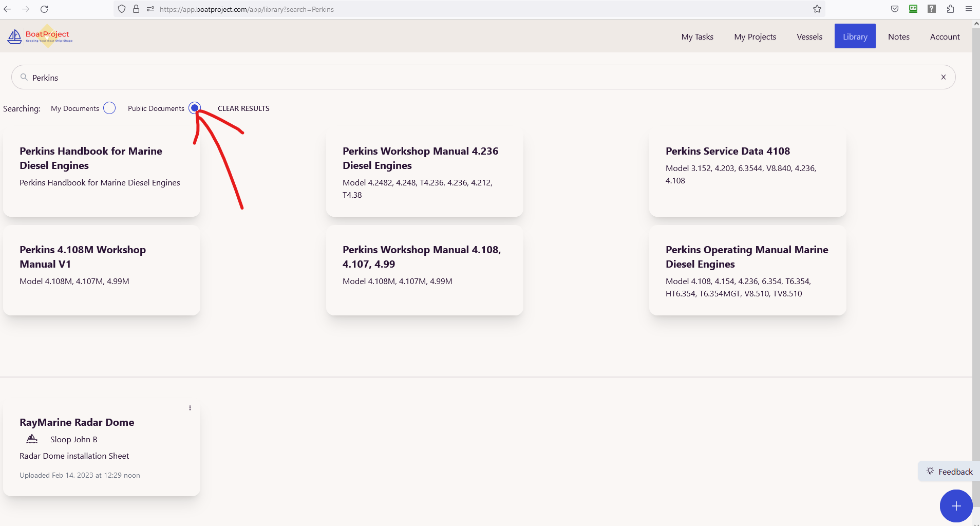Open the browser hamburger menu
This screenshot has width=980, height=526.
click(969, 9)
